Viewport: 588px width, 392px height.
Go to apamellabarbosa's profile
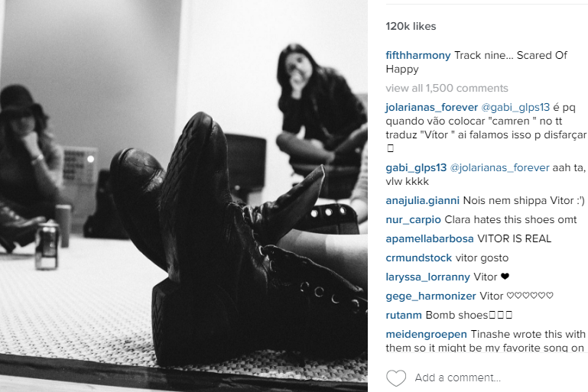click(x=430, y=238)
